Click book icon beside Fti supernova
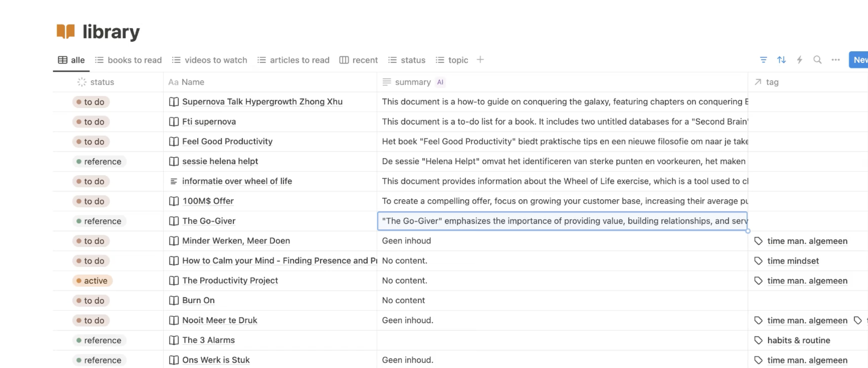868x368 pixels. [174, 122]
